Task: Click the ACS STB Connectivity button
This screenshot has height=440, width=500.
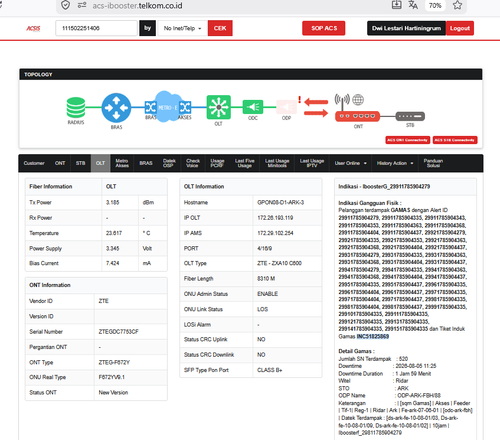Action: [455, 140]
